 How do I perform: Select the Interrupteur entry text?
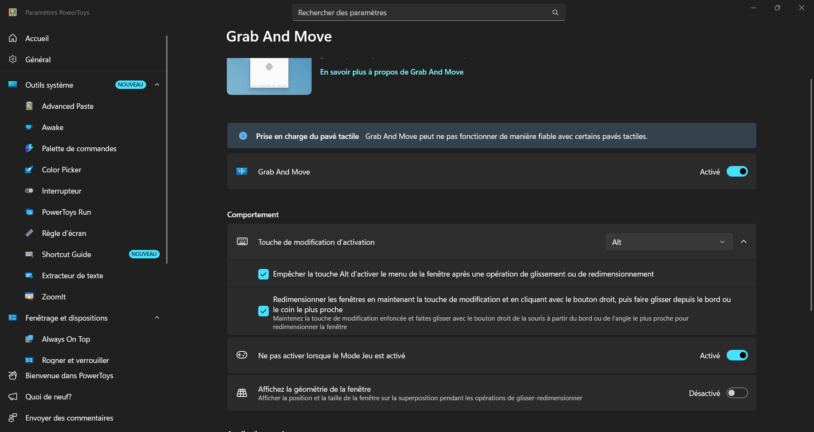point(61,191)
